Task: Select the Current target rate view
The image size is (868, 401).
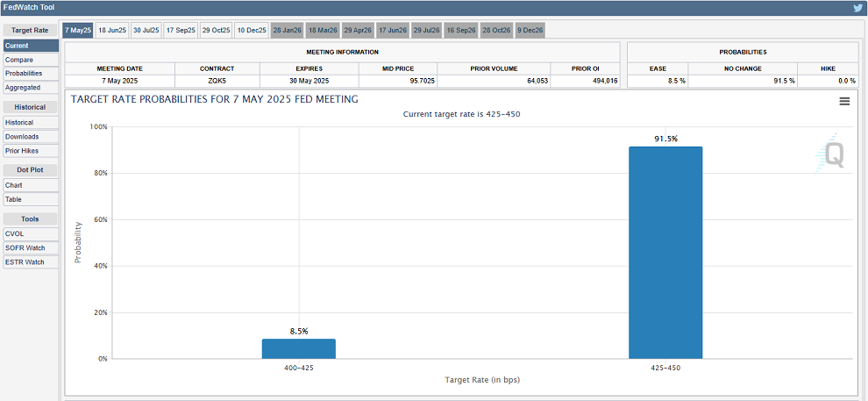Action: point(18,45)
